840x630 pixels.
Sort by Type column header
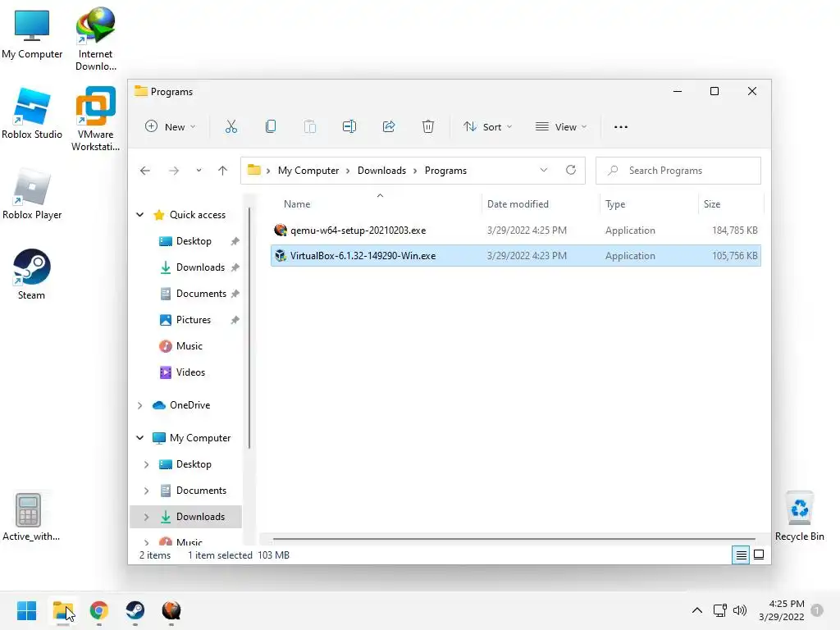[649, 204]
